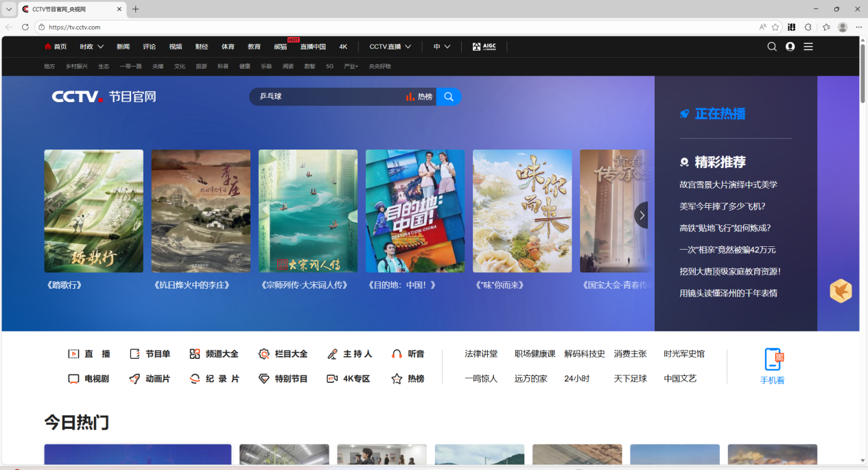Image resolution: width=868 pixels, height=470 pixels.
Task: Open a new browser tab
Action: pos(136,9)
